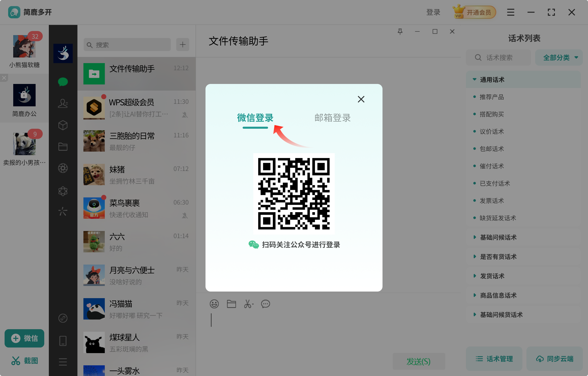Open the folder icon in dark sidebar
Image resolution: width=588 pixels, height=376 pixels.
click(x=63, y=147)
